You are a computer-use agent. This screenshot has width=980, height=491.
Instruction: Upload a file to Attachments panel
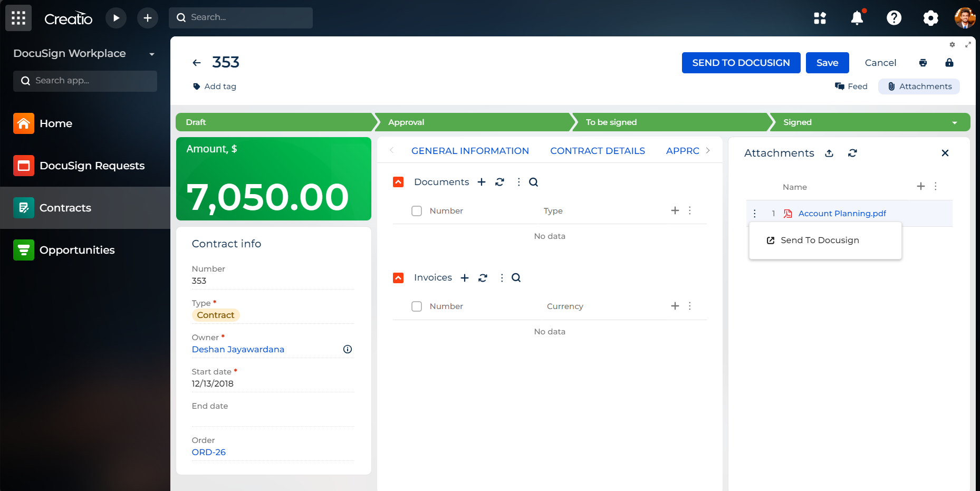[x=829, y=153]
